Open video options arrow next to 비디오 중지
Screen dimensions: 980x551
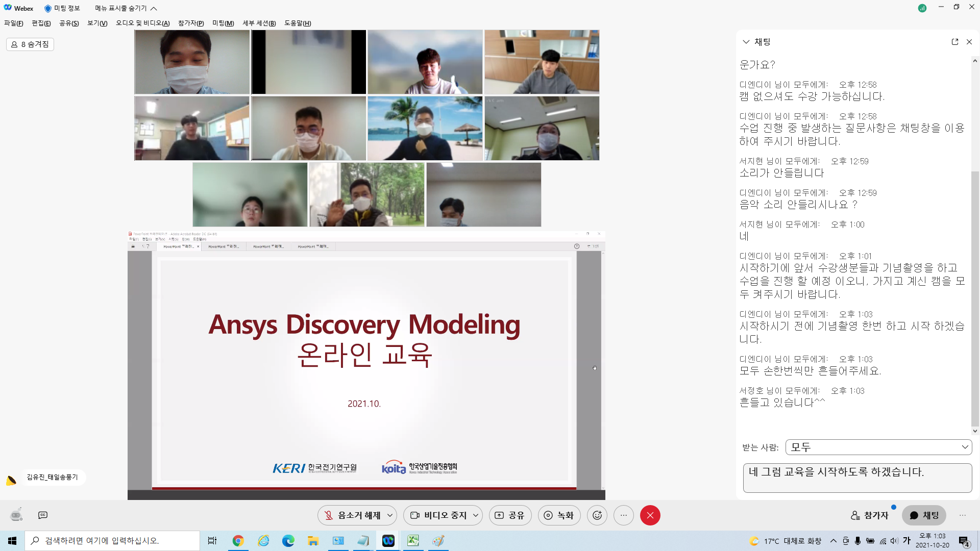[476, 515]
